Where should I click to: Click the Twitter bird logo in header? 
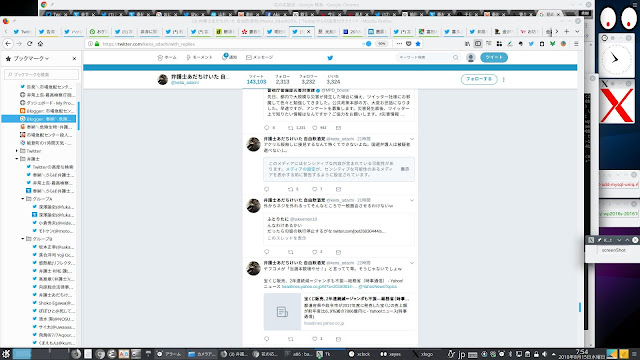(330, 58)
